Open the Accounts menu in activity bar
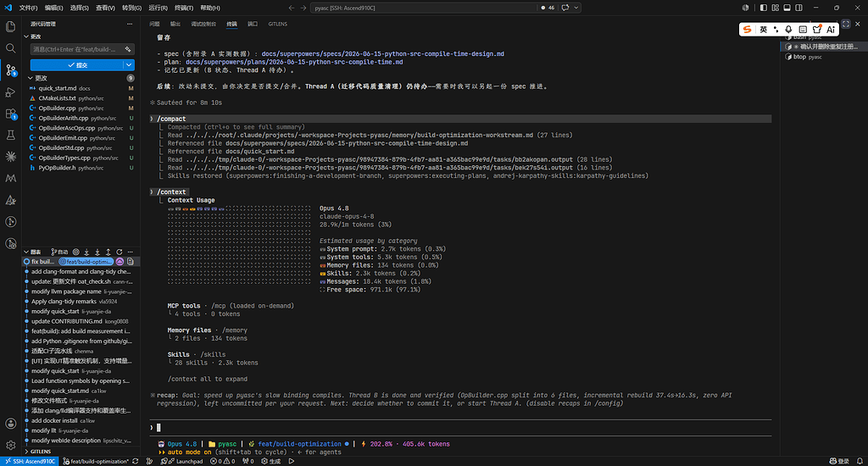The image size is (868, 466). click(x=10, y=424)
